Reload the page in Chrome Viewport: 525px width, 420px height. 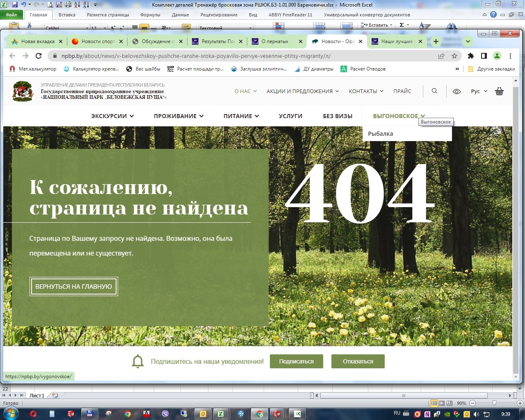[39, 56]
